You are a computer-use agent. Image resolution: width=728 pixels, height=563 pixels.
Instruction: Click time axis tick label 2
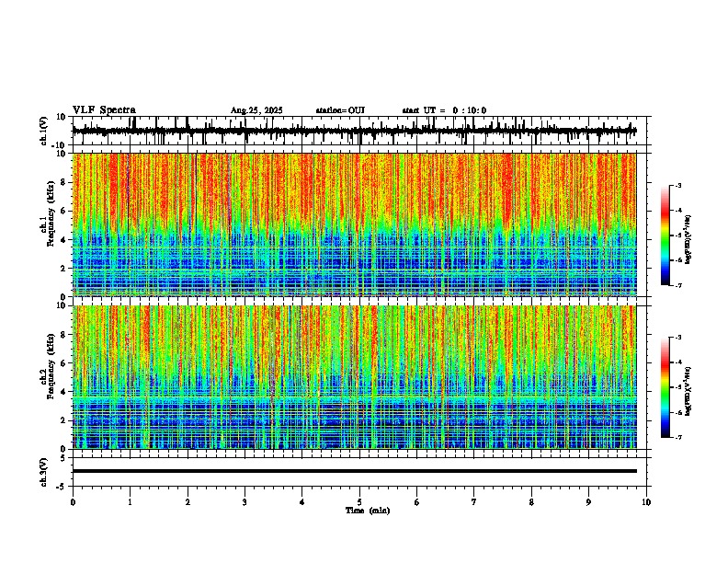point(188,502)
